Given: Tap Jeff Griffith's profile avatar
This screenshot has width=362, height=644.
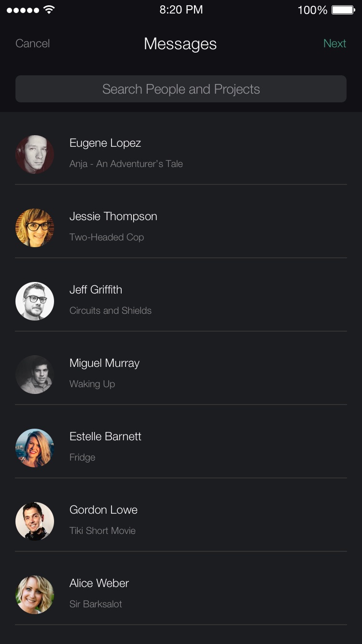Looking at the screenshot, I should coord(35,301).
